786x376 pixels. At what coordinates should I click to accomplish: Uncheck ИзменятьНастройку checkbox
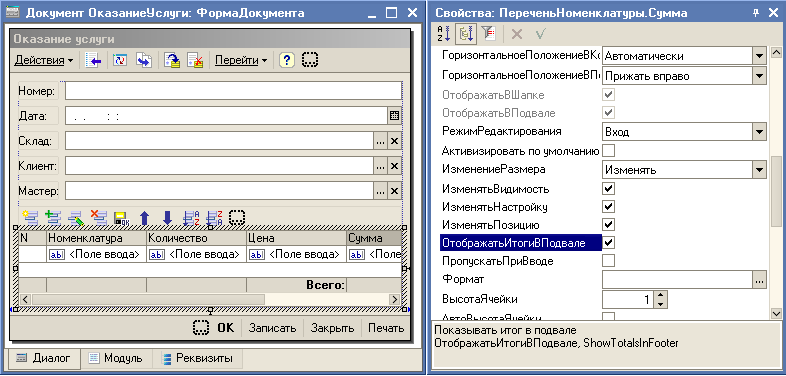609,207
